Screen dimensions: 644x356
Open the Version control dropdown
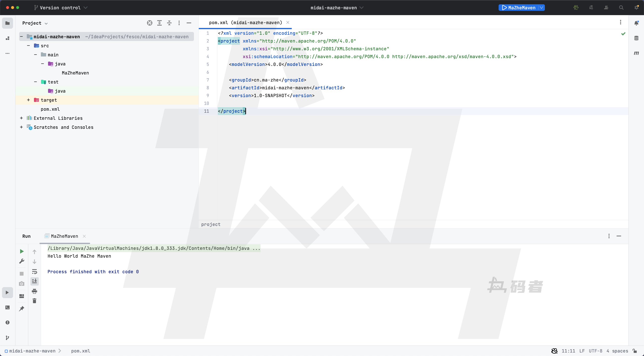pyautogui.click(x=61, y=8)
